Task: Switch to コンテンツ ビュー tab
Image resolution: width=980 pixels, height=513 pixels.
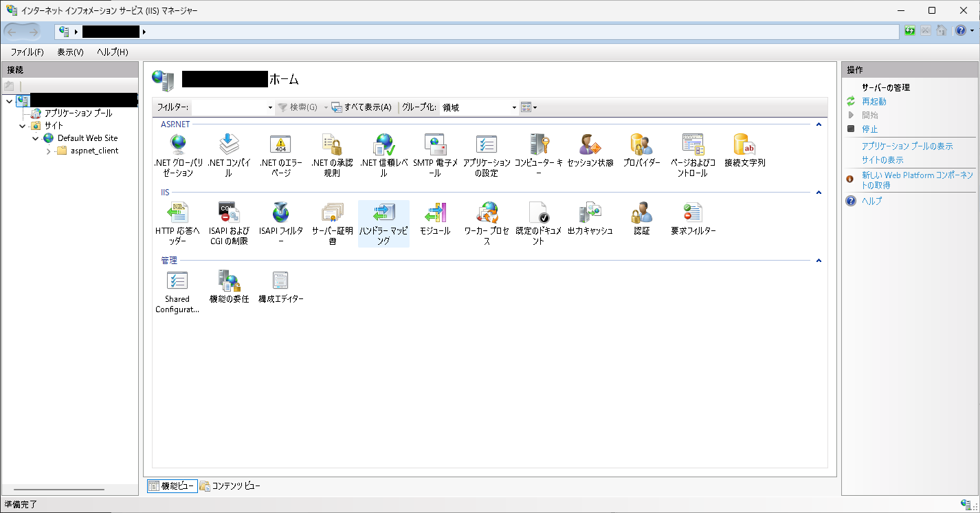Action: pos(230,486)
